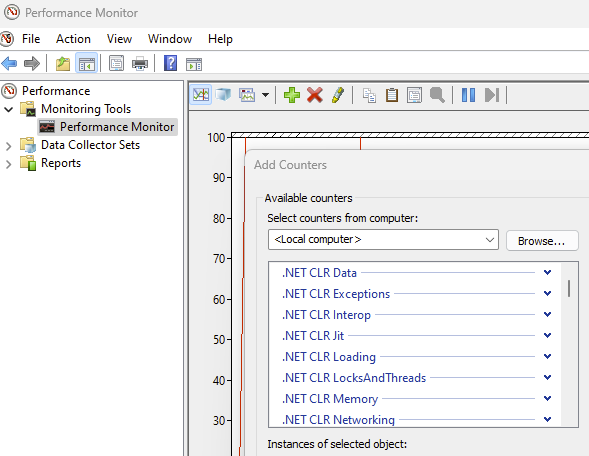
Task: Go forward with the gray arrow
Action: point(32,63)
